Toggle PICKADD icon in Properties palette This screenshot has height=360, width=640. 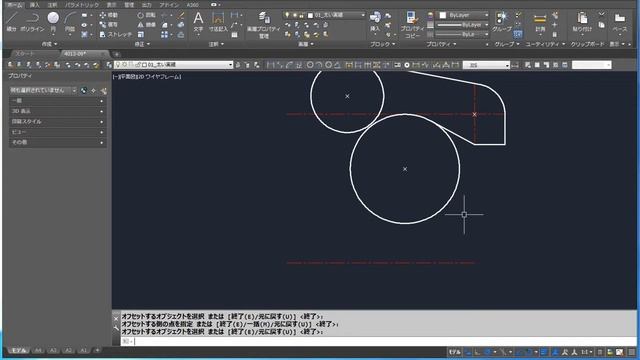[84, 91]
